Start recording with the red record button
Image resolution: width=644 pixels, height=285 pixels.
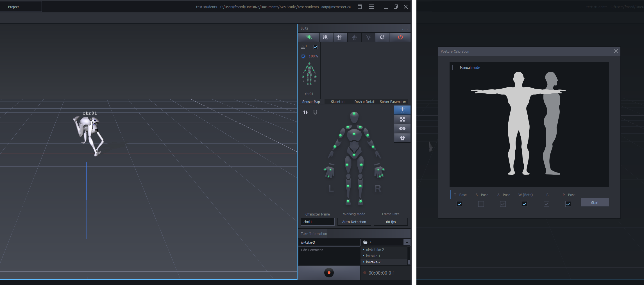click(x=329, y=273)
